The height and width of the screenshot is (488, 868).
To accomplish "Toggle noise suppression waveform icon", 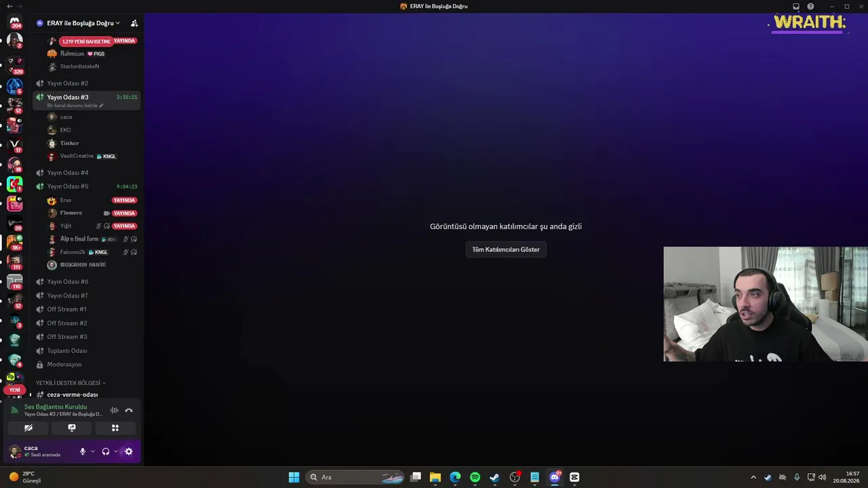I will (115, 410).
